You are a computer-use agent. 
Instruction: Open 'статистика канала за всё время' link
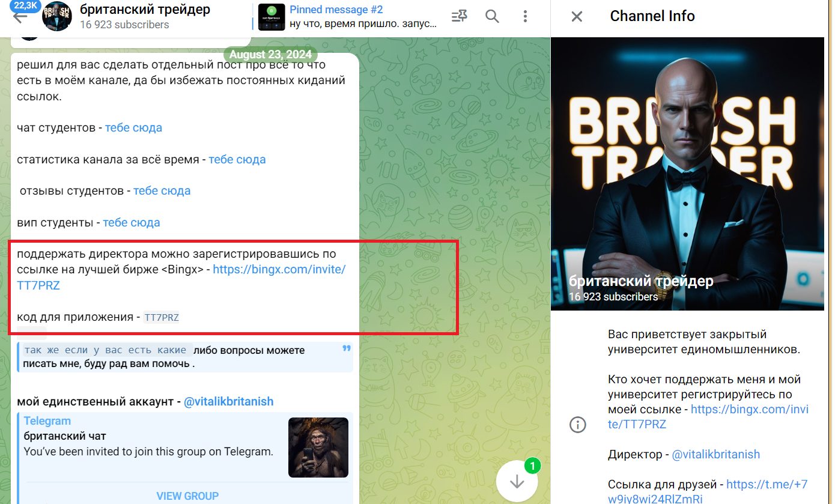237,160
